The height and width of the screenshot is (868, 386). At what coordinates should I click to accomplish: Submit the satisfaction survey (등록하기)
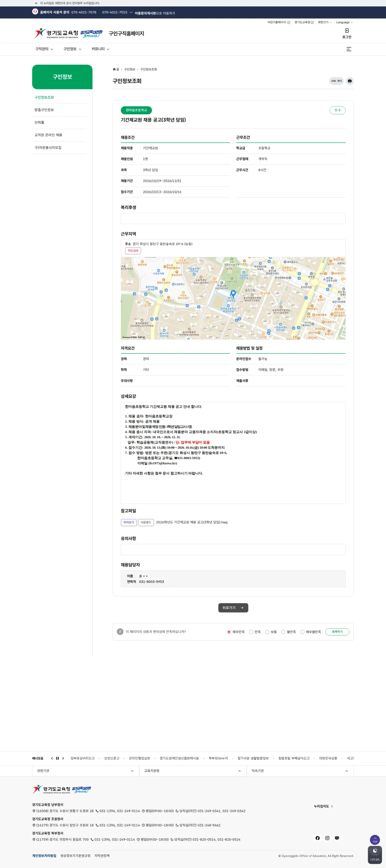[x=337, y=632]
